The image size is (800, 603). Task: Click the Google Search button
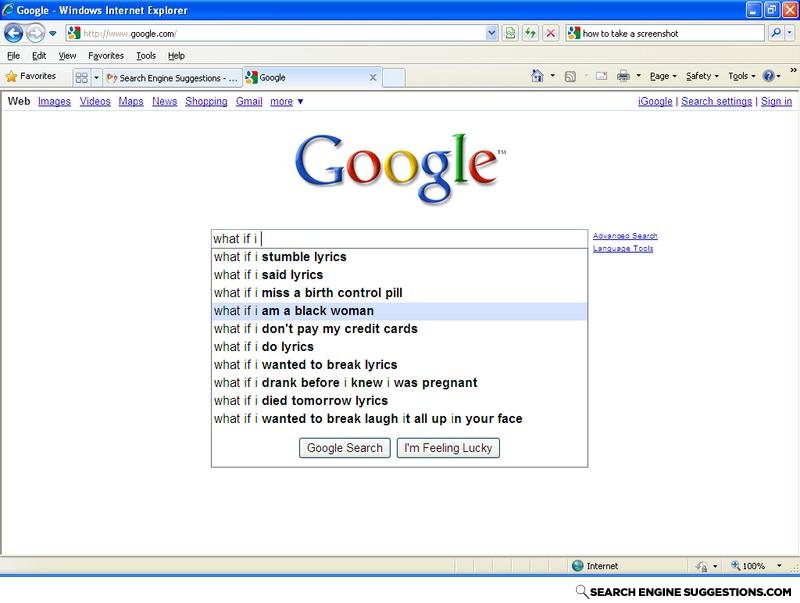(x=345, y=448)
